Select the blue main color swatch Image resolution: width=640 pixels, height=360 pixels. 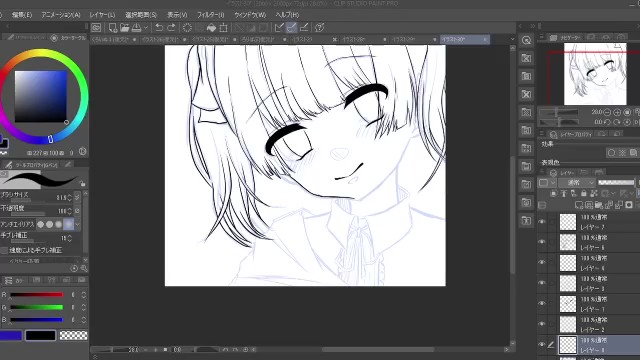[11, 335]
